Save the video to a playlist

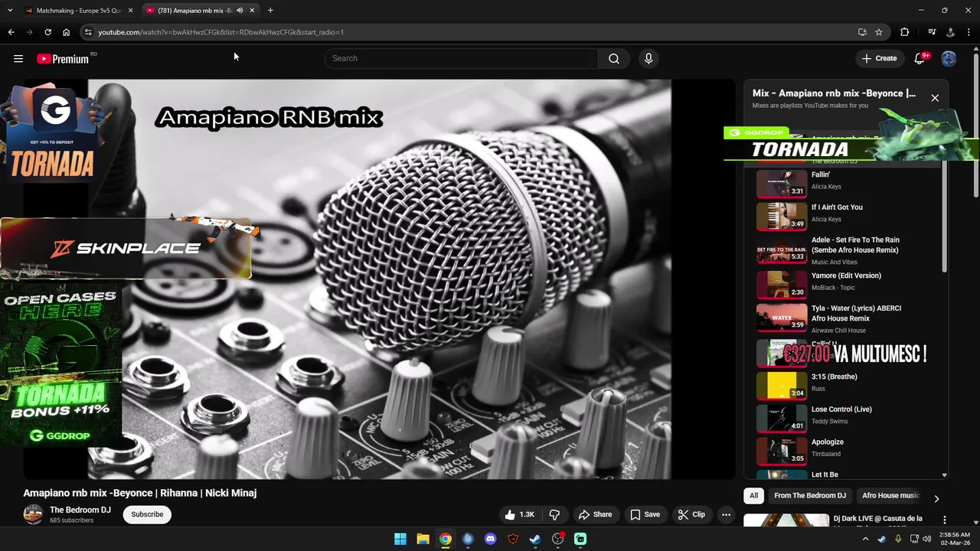coord(645,514)
